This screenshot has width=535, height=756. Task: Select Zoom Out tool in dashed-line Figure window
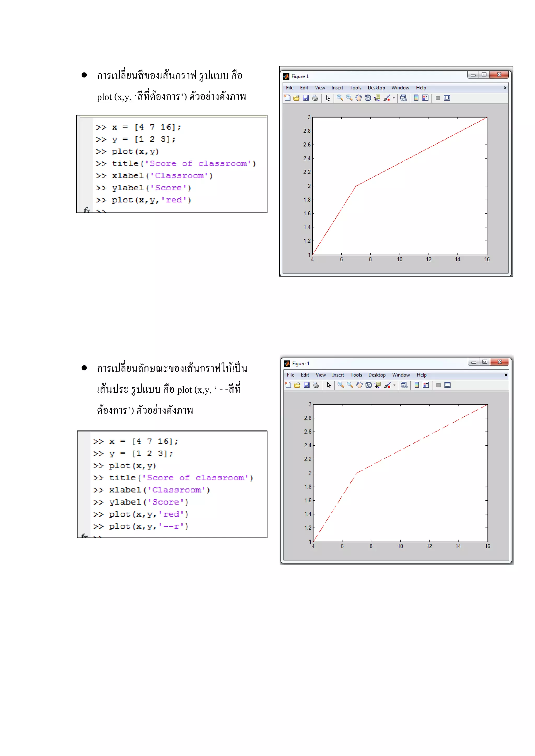coord(350,385)
